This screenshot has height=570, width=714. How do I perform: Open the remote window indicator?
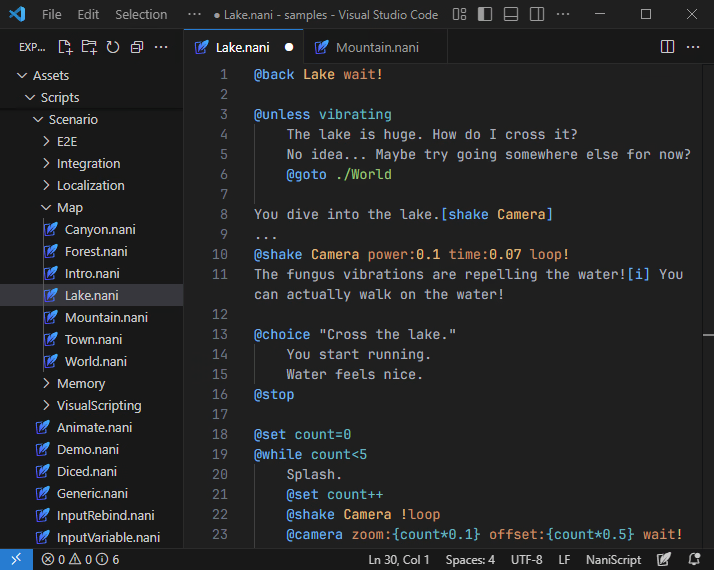tap(15, 560)
